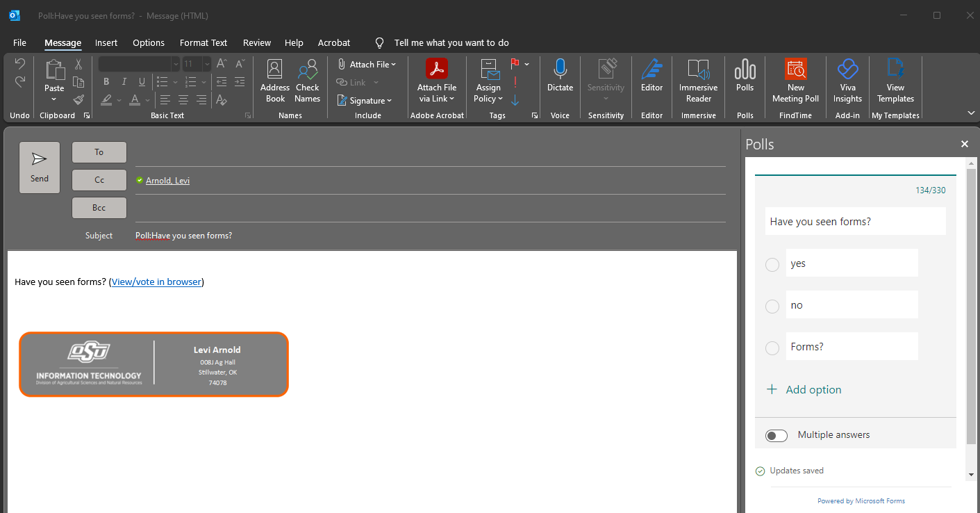Enable the Multiple answers toggle
This screenshot has width=980, height=513.
(776, 435)
